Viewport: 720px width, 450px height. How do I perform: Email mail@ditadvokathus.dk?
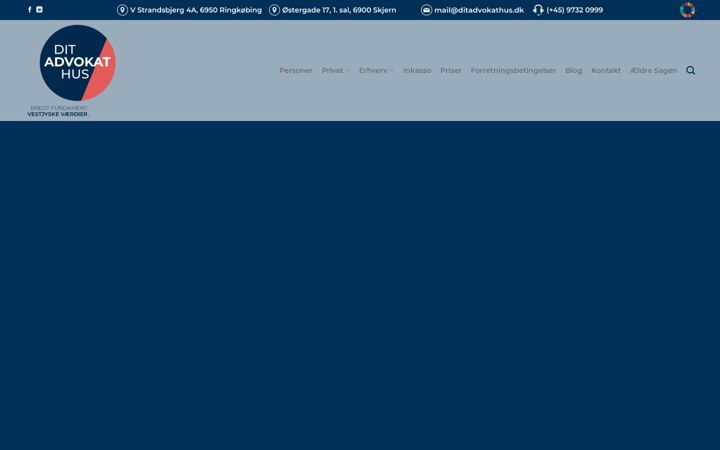tap(479, 10)
